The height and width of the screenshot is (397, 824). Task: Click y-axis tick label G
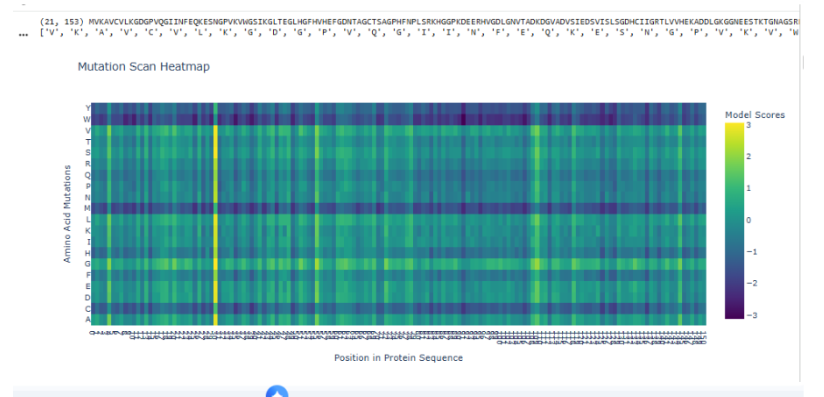tap(88, 264)
